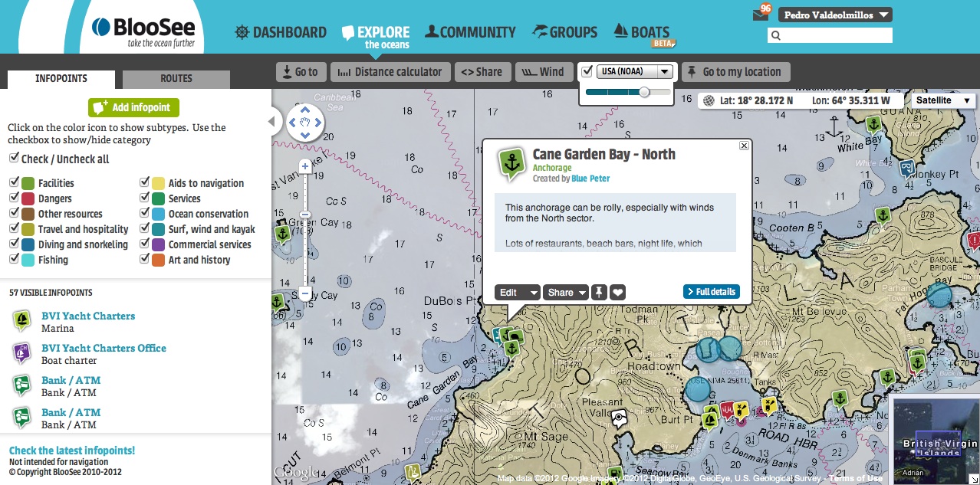Open the Dashboard menu
Viewport: 980px width, 485px height.
coord(281,32)
